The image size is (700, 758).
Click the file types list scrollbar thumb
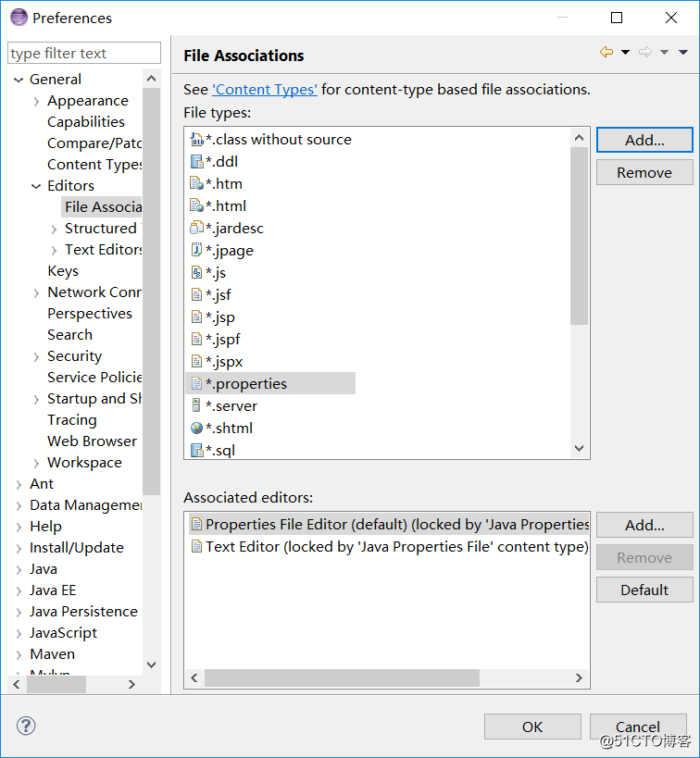pyautogui.click(x=579, y=236)
